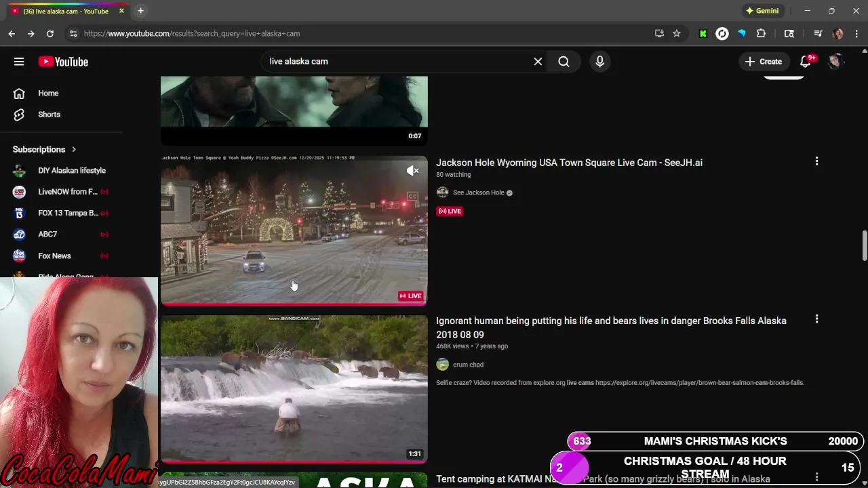Unmute the Jackson Hole preview video
The width and height of the screenshot is (868, 488).
point(412,171)
